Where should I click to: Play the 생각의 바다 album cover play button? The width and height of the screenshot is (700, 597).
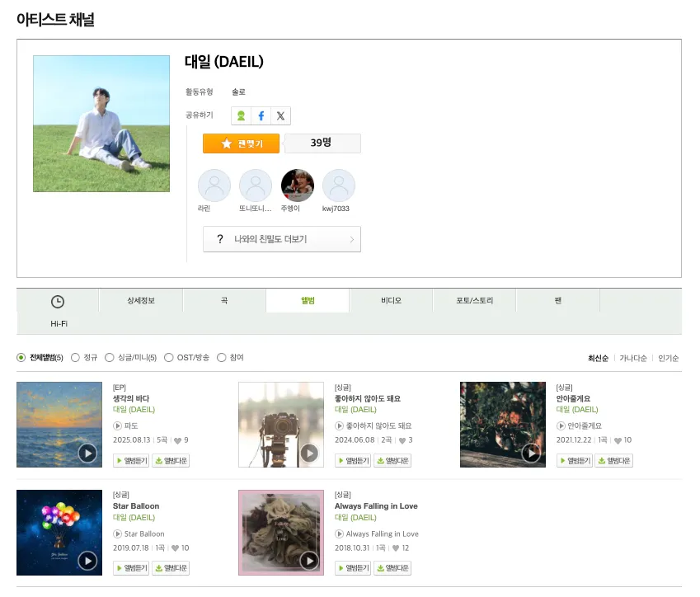[87, 453]
